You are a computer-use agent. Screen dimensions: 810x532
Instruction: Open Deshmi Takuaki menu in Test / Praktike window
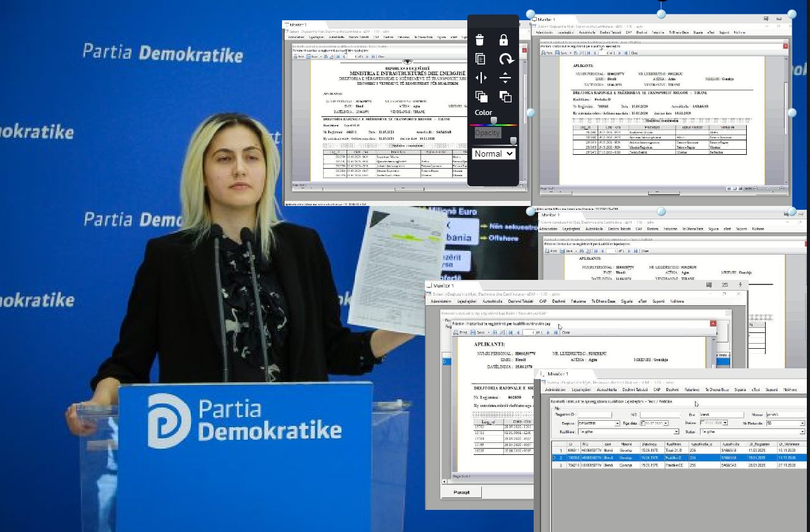(635, 389)
